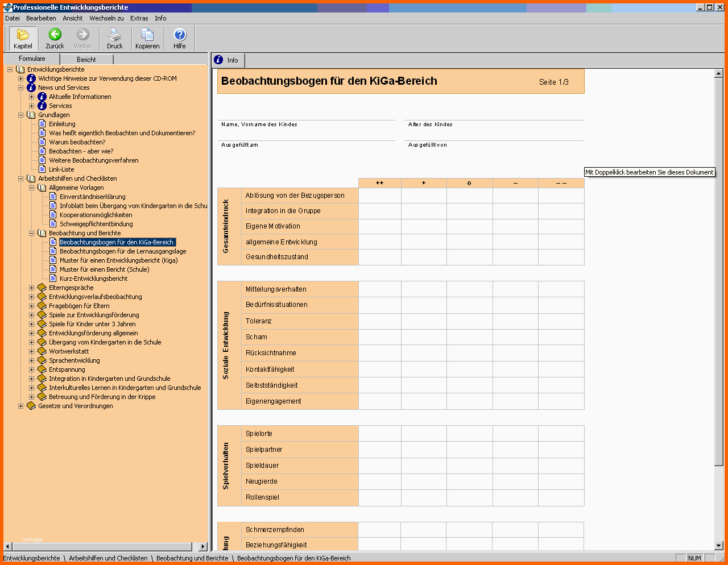The width and height of the screenshot is (728, 565).
Task: Expand the 'Gesetze und Verordnungen' node
Action: tap(20, 406)
